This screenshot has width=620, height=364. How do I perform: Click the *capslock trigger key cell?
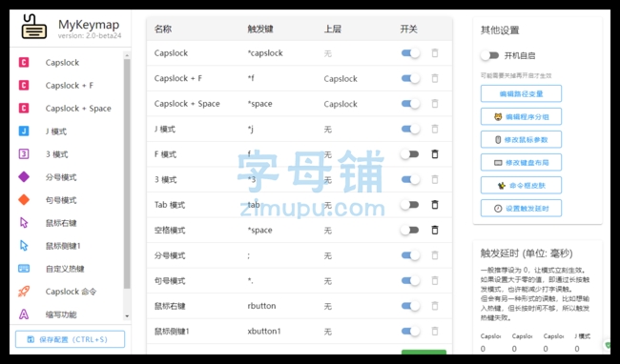(x=265, y=53)
